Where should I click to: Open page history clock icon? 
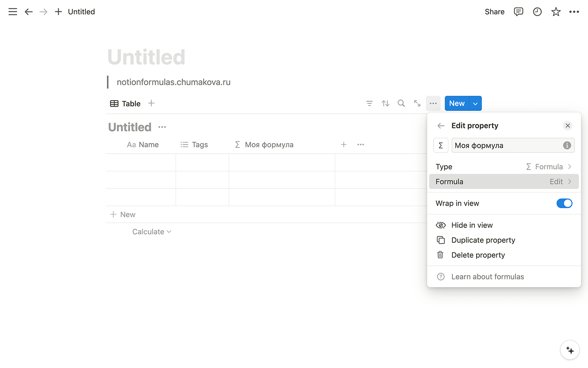pyautogui.click(x=537, y=12)
